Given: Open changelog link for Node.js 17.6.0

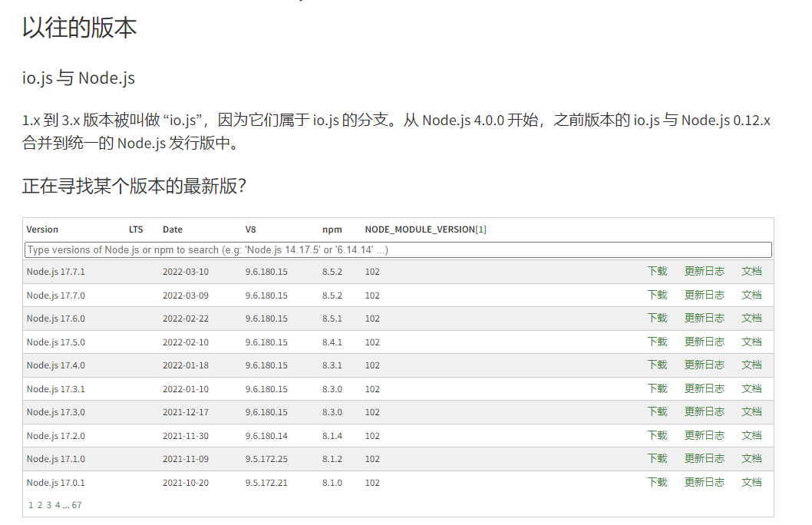Looking at the screenshot, I should pos(705,319).
